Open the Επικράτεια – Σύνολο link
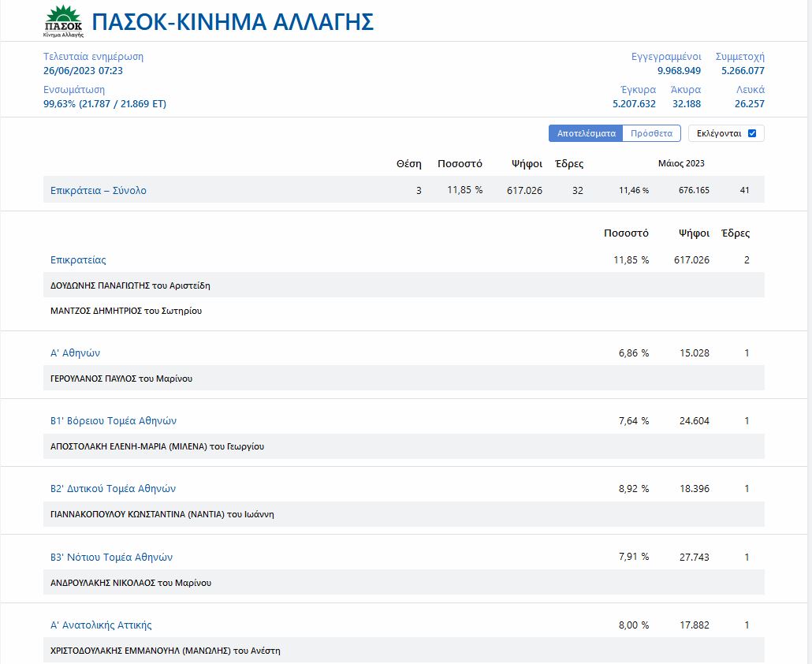This screenshot has height=664, width=812. 99,190
